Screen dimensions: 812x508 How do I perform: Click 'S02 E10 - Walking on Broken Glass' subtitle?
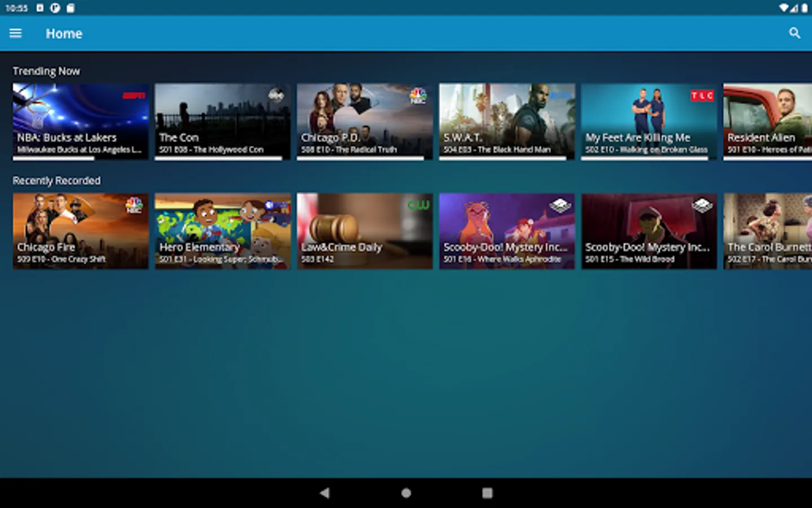coord(646,150)
